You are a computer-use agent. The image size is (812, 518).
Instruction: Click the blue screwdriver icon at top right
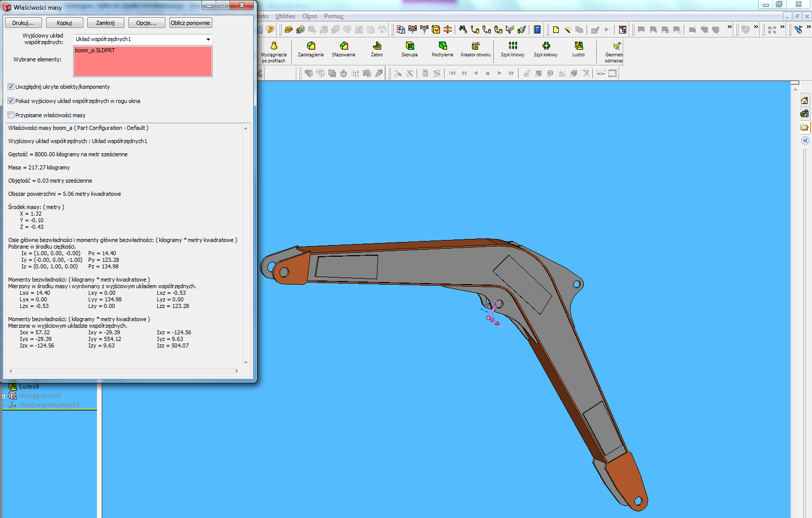(x=798, y=29)
